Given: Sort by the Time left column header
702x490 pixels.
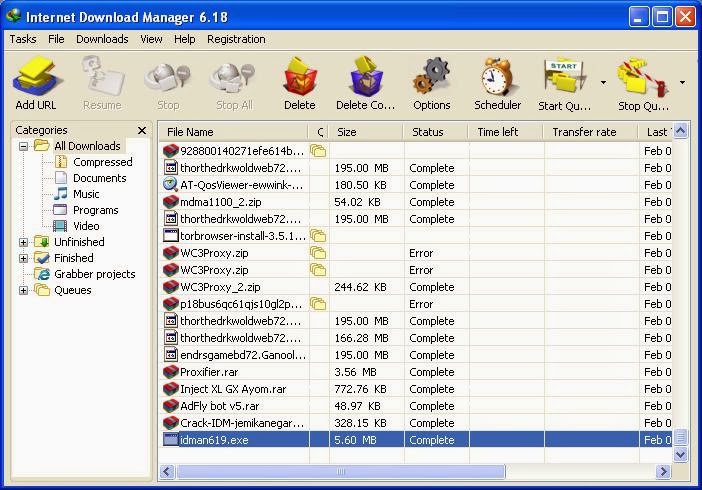Looking at the screenshot, I should (505, 132).
